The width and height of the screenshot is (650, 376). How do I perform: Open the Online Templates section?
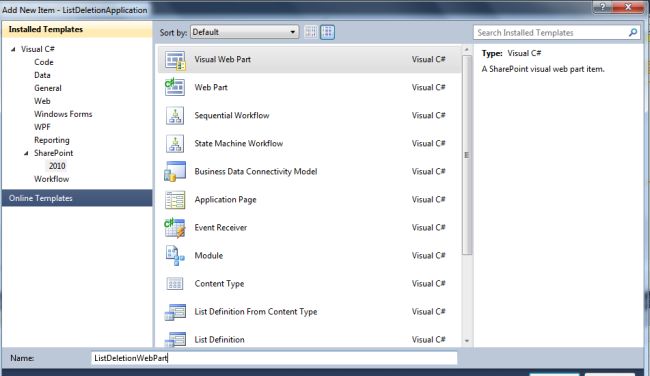coord(77,198)
